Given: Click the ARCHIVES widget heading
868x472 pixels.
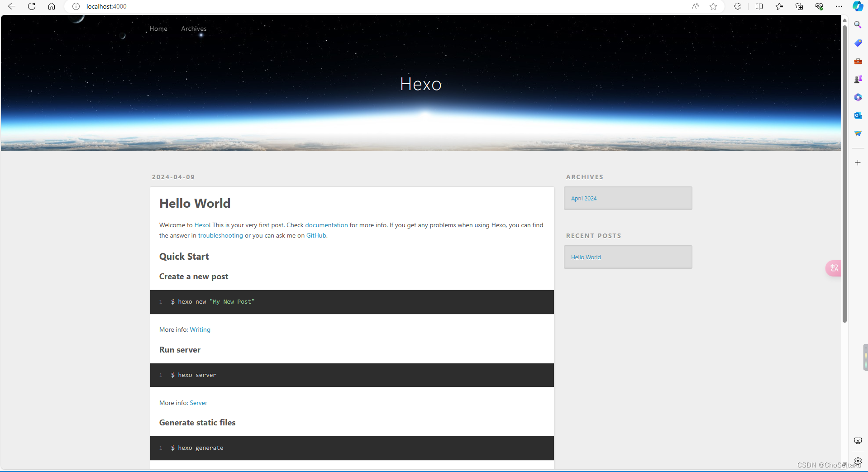Looking at the screenshot, I should coord(585,177).
